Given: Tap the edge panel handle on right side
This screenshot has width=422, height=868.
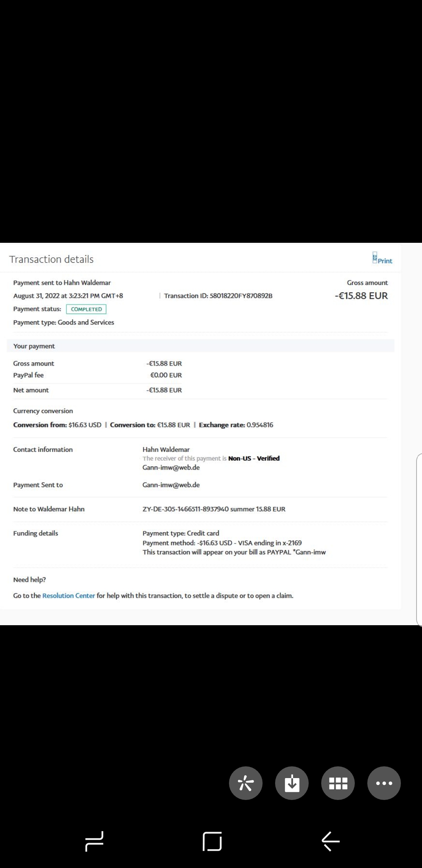Looking at the screenshot, I should [x=419, y=540].
